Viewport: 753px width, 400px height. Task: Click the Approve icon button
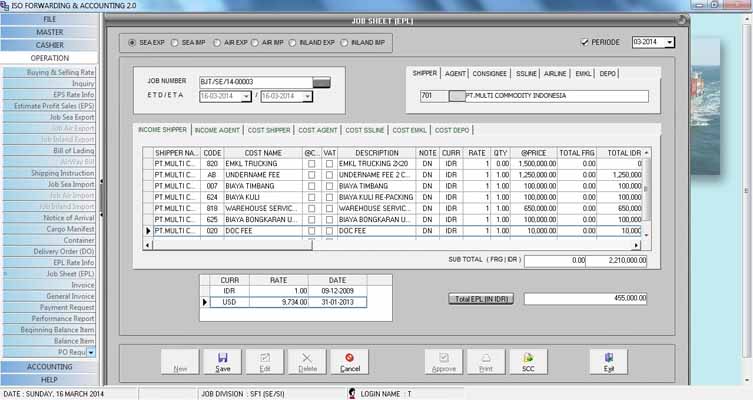pos(443,361)
